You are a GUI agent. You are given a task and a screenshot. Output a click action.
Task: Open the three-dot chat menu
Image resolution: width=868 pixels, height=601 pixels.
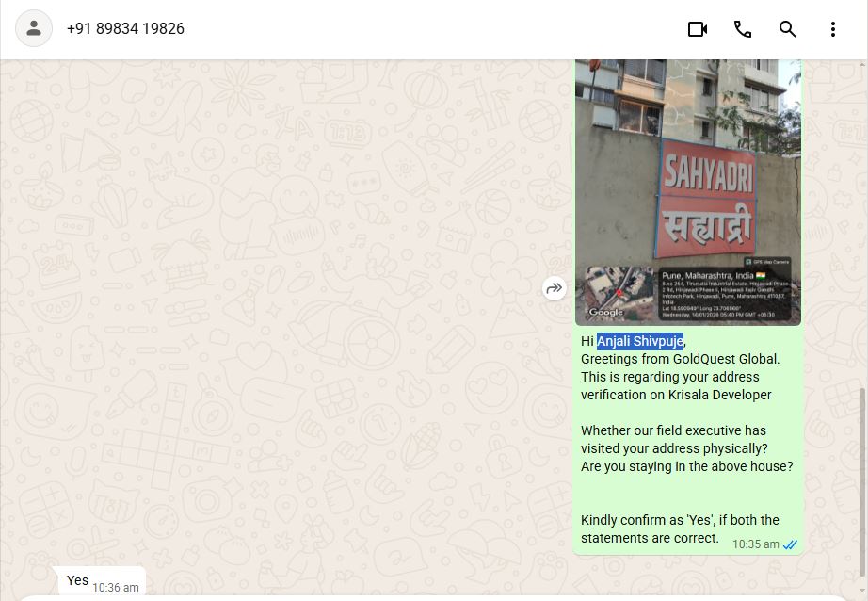[832, 29]
